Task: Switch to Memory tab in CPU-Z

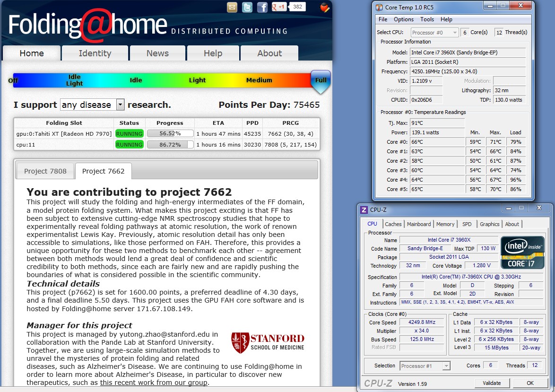Action: 445,224
